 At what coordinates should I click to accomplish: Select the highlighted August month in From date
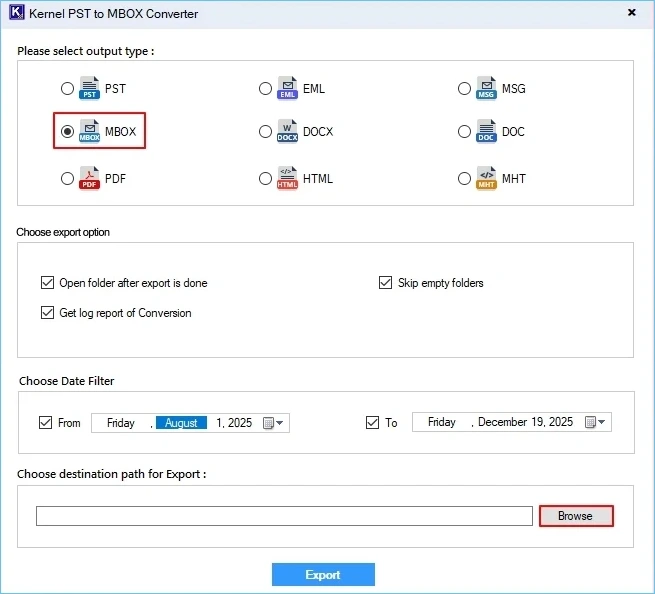point(181,423)
